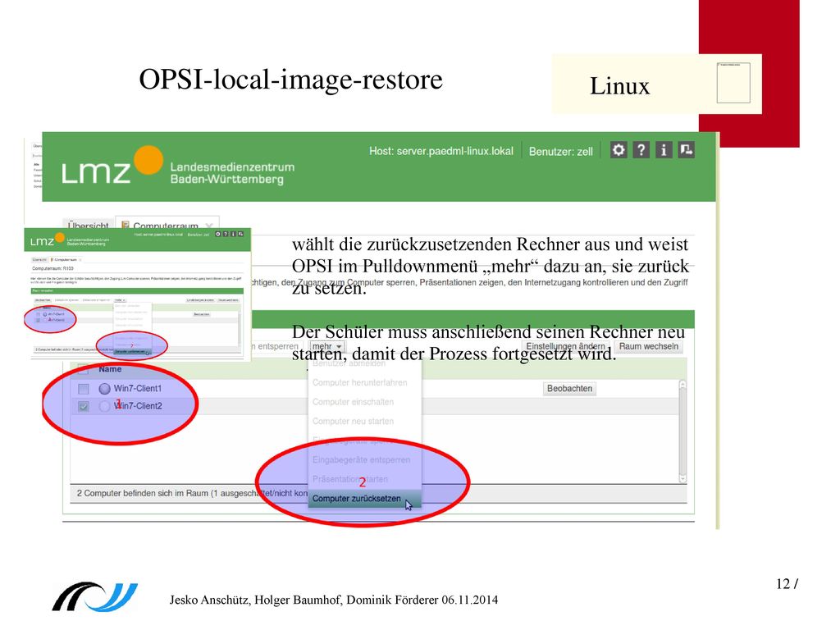Screen dimensions: 840x630
Task: Open settings via the gear icon
Action: (x=619, y=150)
